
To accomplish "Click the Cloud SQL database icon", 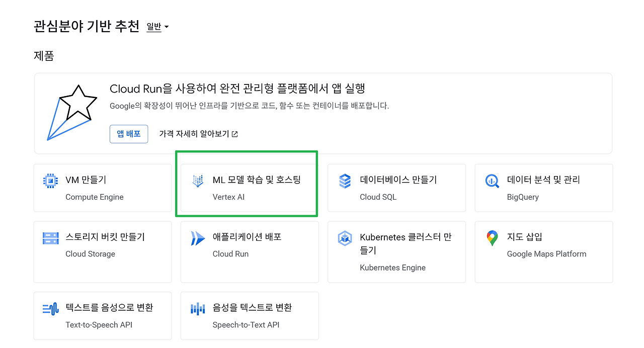I will point(345,181).
